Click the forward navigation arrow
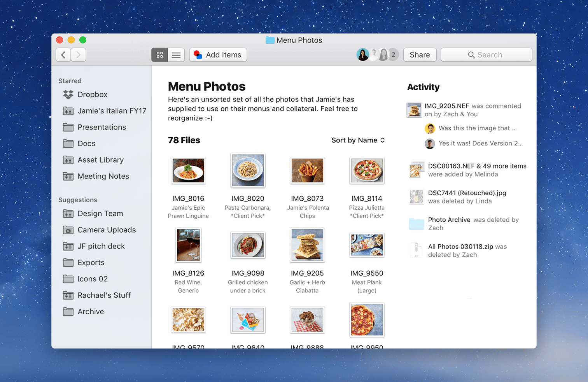588x382 pixels. pyautogui.click(x=79, y=55)
